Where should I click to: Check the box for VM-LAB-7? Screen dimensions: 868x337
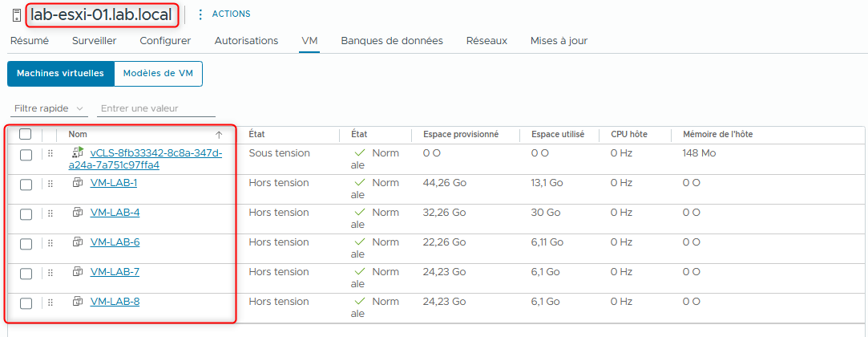(26, 274)
